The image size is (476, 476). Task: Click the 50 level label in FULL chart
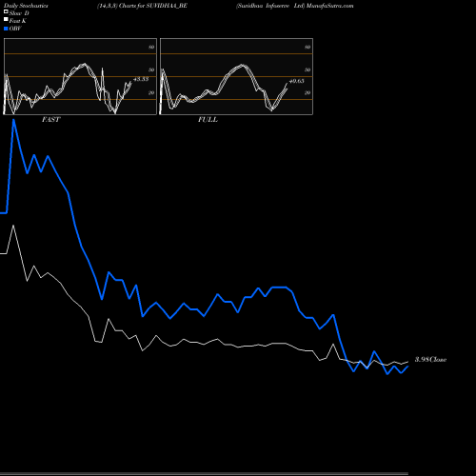click(x=307, y=69)
